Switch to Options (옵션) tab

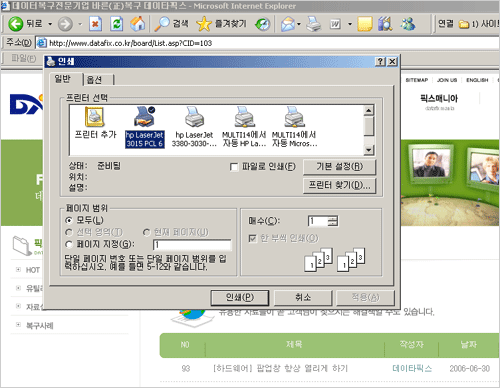coord(98,80)
